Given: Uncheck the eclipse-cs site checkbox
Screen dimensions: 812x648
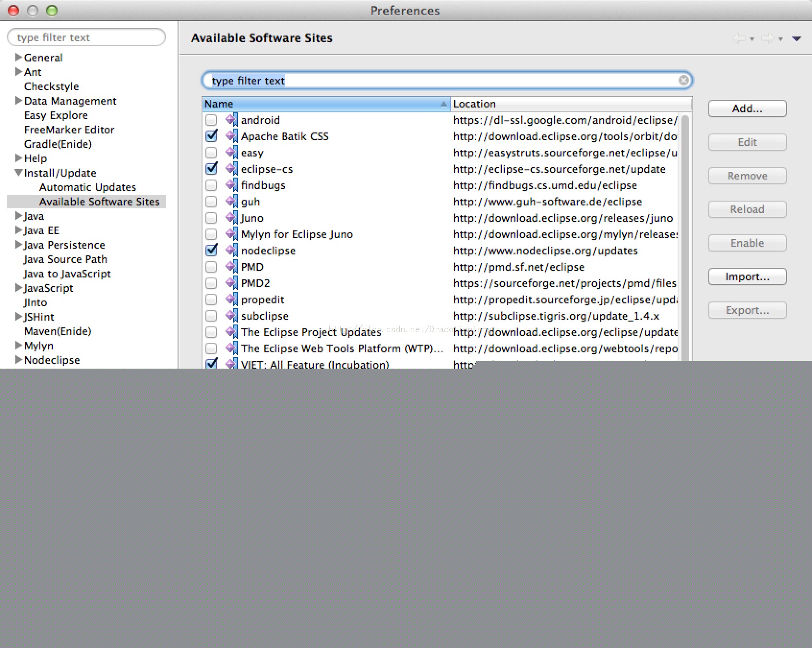Looking at the screenshot, I should (x=211, y=168).
